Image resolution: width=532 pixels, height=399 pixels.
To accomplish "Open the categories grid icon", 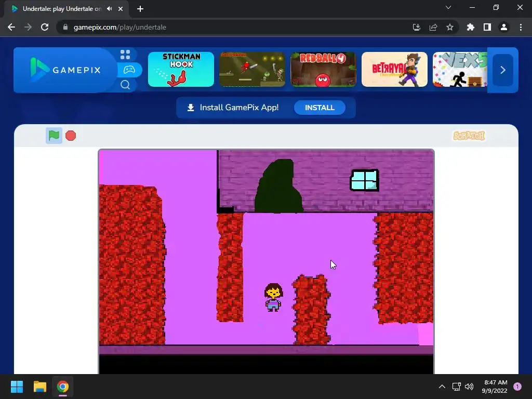I will [x=125, y=54].
